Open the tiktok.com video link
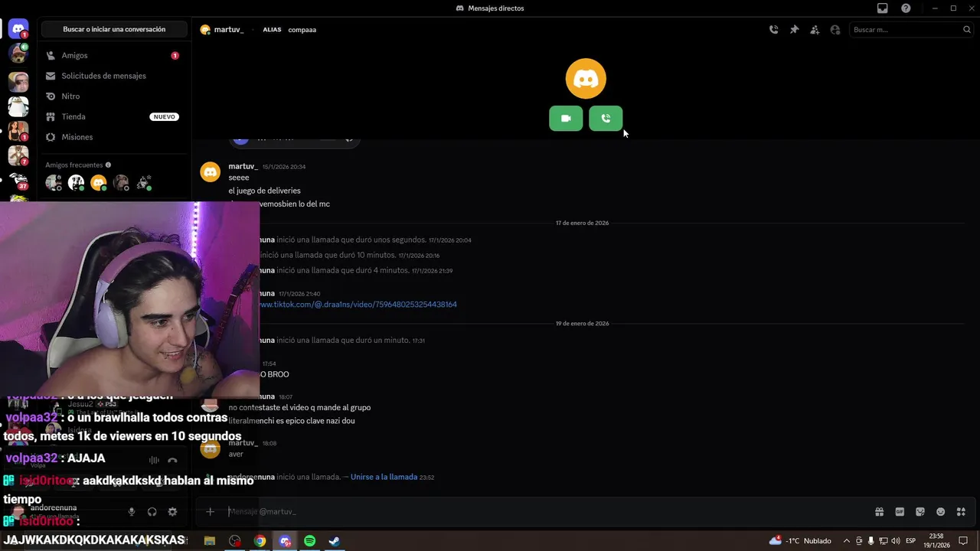The image size is (980, 551). [x=358, y=305]
